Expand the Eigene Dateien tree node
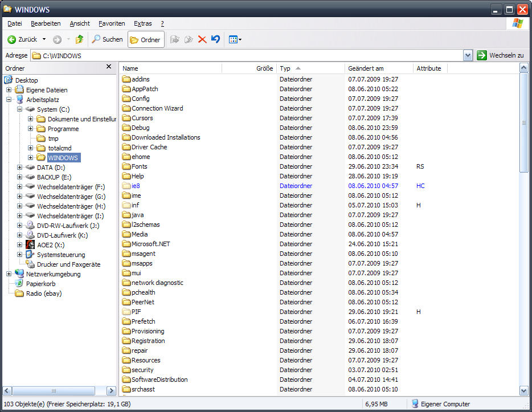Image resolution: width=532 pixels, height=412 pixels. (9, 90)
